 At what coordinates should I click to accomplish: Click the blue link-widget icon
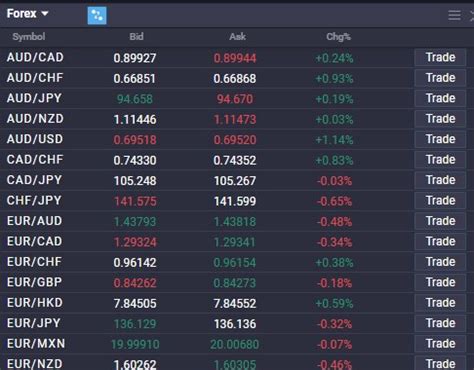(97, 15)
